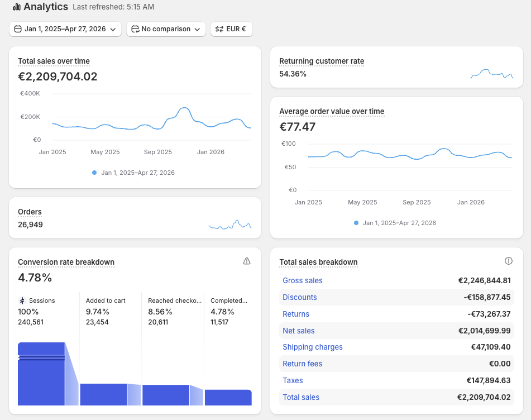Click the Returning customer rate sparkline

coord(492,74)
